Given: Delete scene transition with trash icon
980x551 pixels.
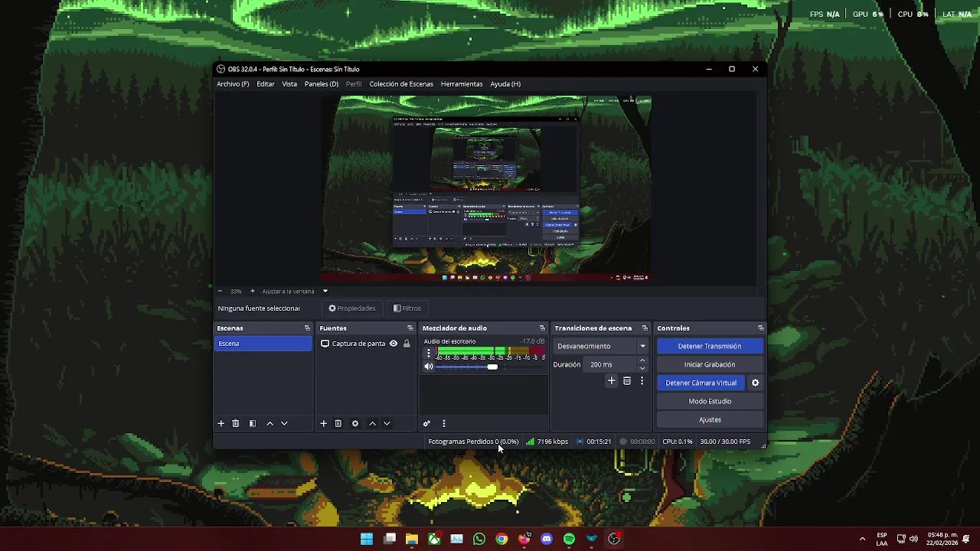Looking at the screenshot, I should 627,380.
